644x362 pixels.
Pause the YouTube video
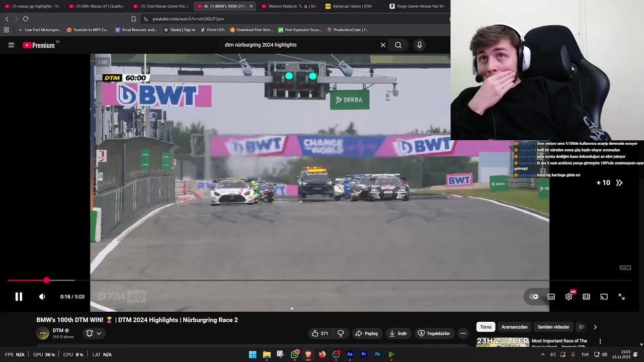pos(19,297)
